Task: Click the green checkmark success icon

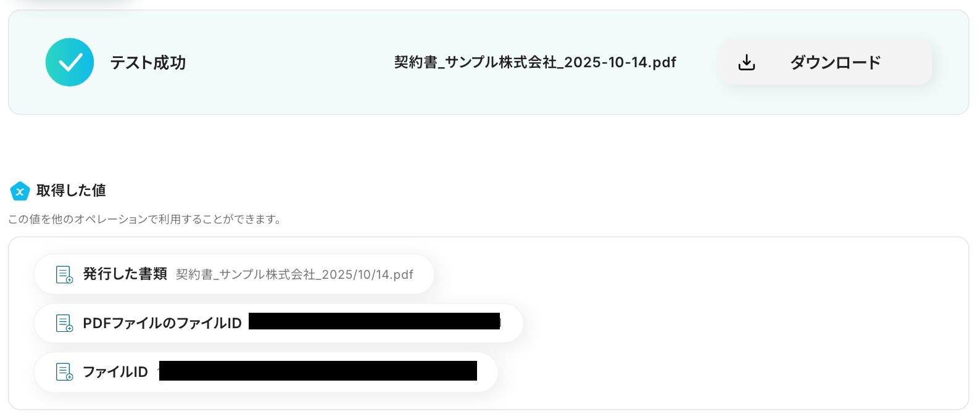Action: pyautogui.click(x=70, y=62)
